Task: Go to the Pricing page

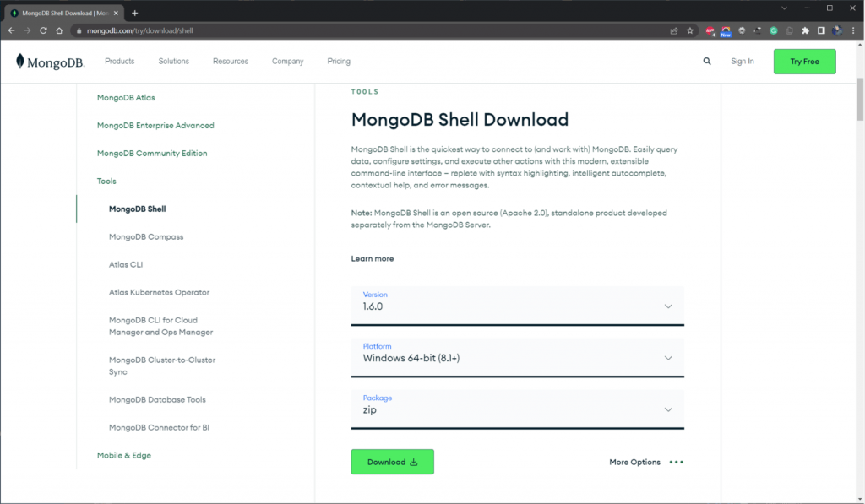Action: point(339,62)
